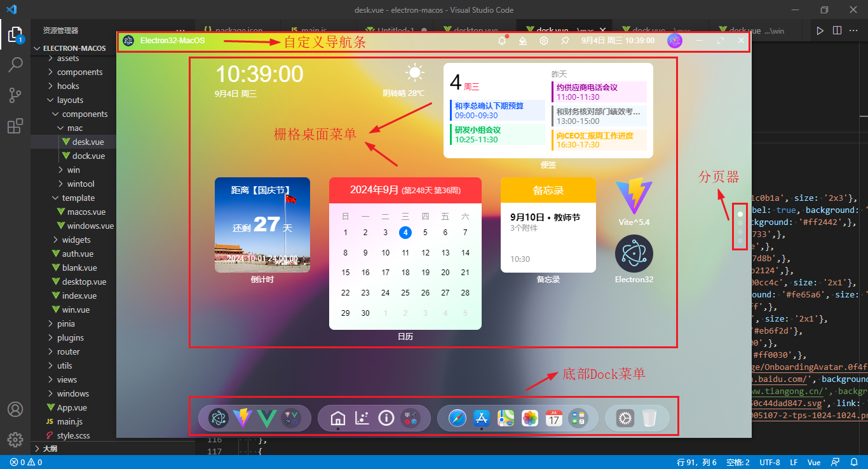Open desk.vue in the explorer tree

click(x=88, y=142)
